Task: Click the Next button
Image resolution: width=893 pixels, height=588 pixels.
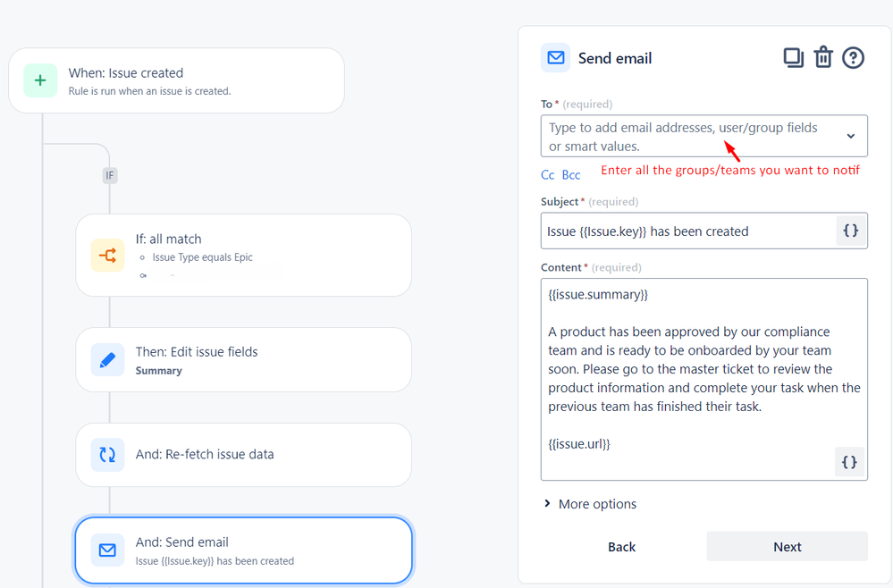Action: point(787,547)
